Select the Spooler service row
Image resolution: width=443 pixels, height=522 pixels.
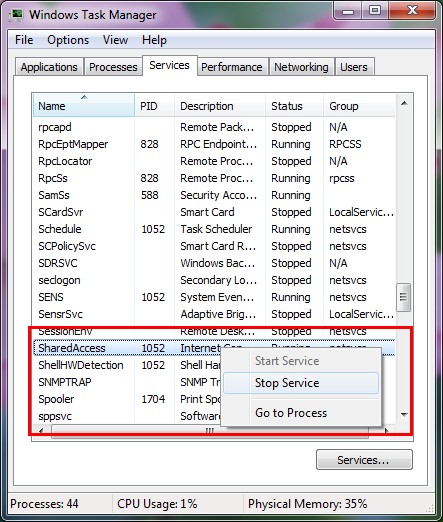coord(127,399)
